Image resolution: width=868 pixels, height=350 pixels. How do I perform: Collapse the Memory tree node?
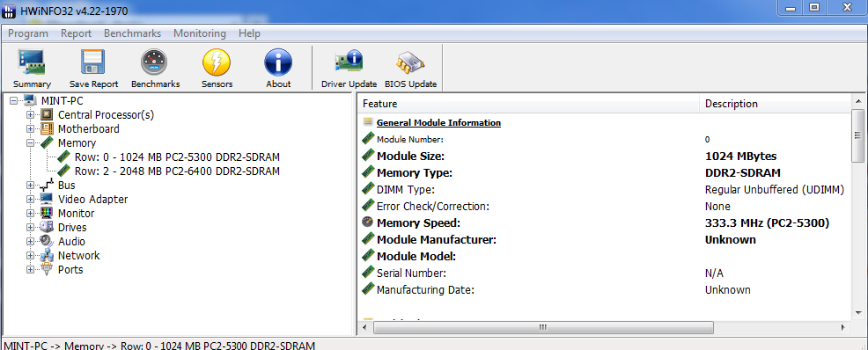pos(31,142)
